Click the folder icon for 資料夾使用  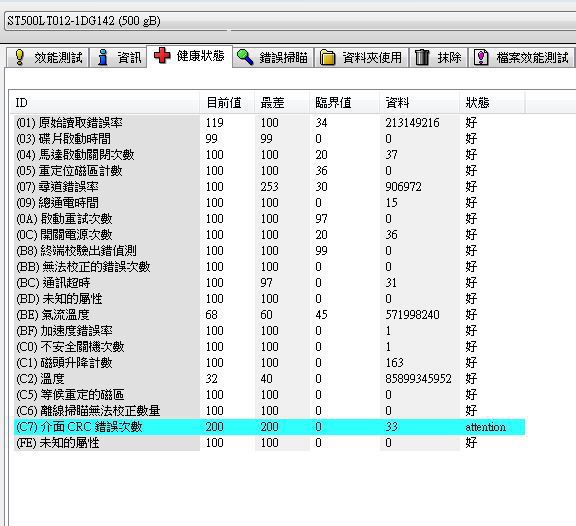click(x=327, y=58)
